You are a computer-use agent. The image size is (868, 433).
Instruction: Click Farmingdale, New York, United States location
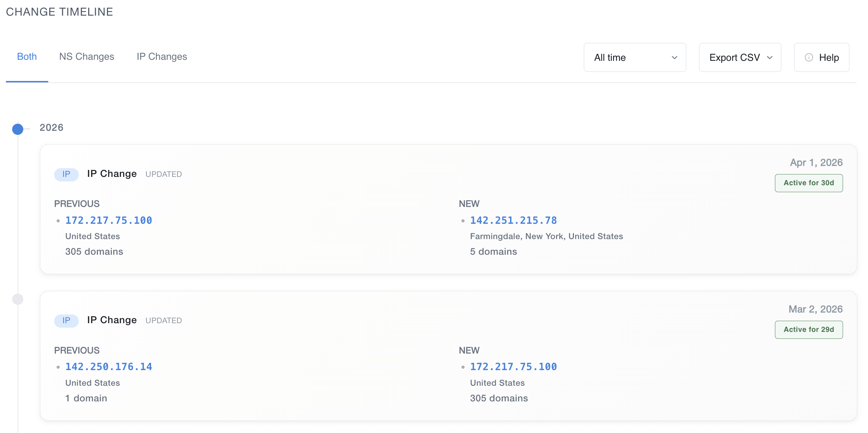[x=546, y=236]
